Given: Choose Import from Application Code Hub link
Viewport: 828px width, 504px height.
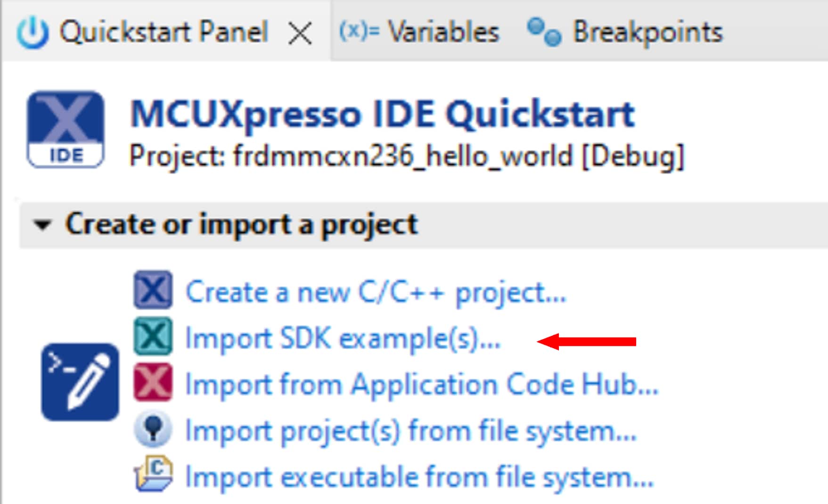Looking at the screenshot, I should tap(421, 384).
